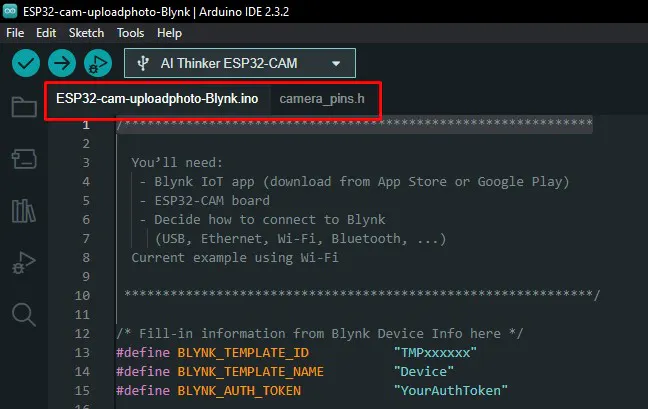This screenshot has height=409, width=648.
Task: Click line number 8 in the gutter
Action: coord(86,258)
